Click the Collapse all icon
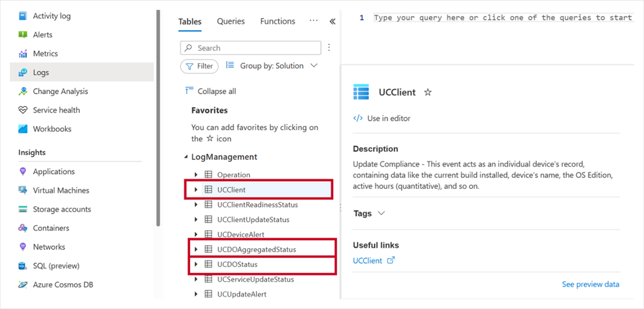The height and width of the screenshot is (309, 644). [190, 91]
